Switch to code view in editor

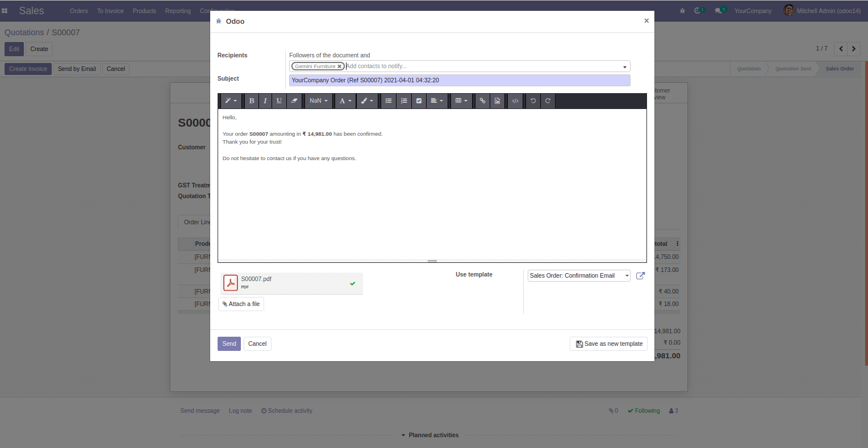click(515, 101)
